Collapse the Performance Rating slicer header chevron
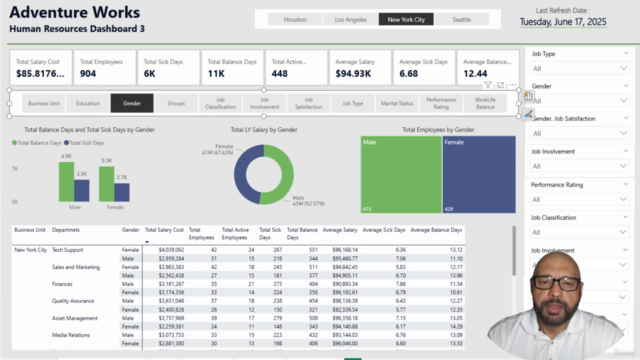640x360 pixels. tap(626, 184)
